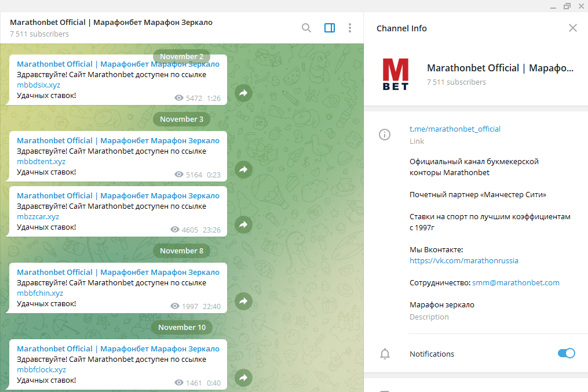The height and width of the screenshot is (392, 588).
Task: Click the 'Notifications' label
Action: [x=432, y=354]
